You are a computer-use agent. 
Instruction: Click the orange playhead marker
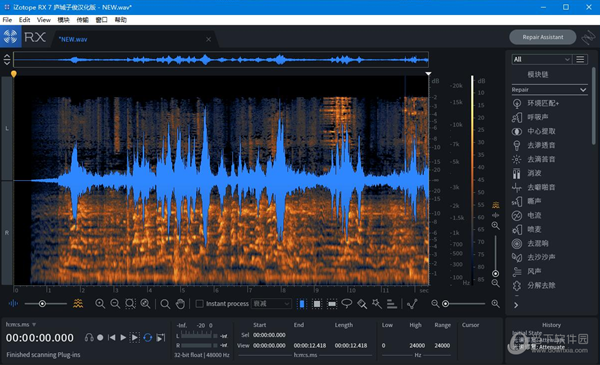[14, 74]
